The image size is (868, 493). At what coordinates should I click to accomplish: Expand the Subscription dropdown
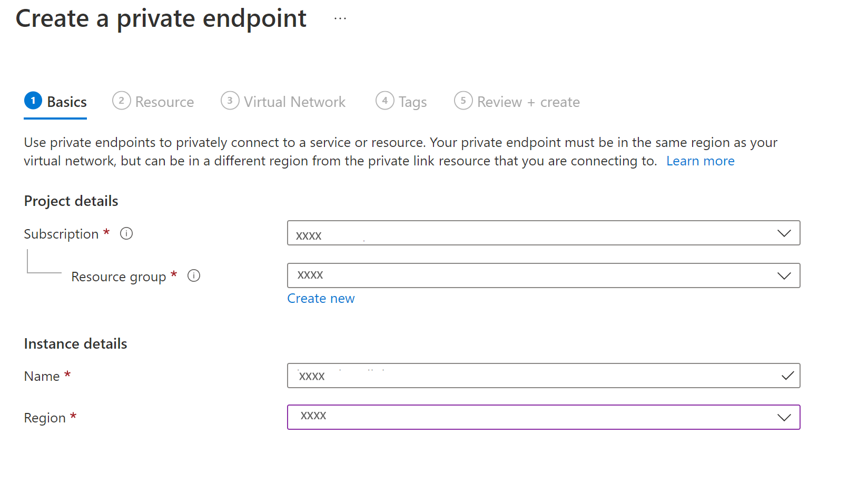pyautogui.click(x=544, y=233)
